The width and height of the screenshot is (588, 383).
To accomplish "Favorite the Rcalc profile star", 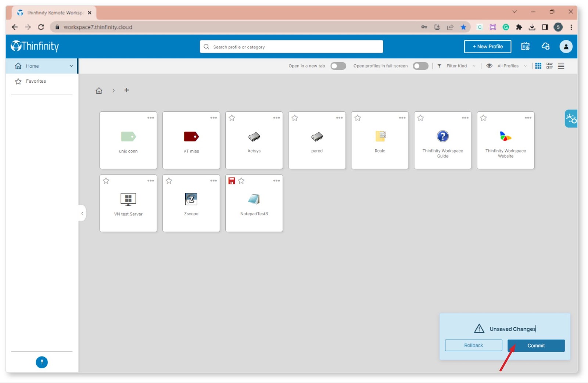I will pos(358,118).
